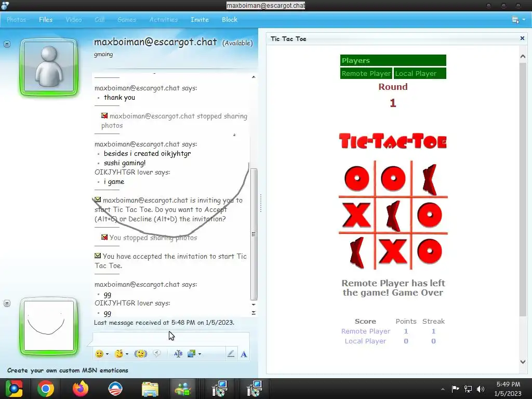The height and width of the screenshot is (399, 532).
Task: Click the bottom-right O cell on the board
Action: [429, 251]
